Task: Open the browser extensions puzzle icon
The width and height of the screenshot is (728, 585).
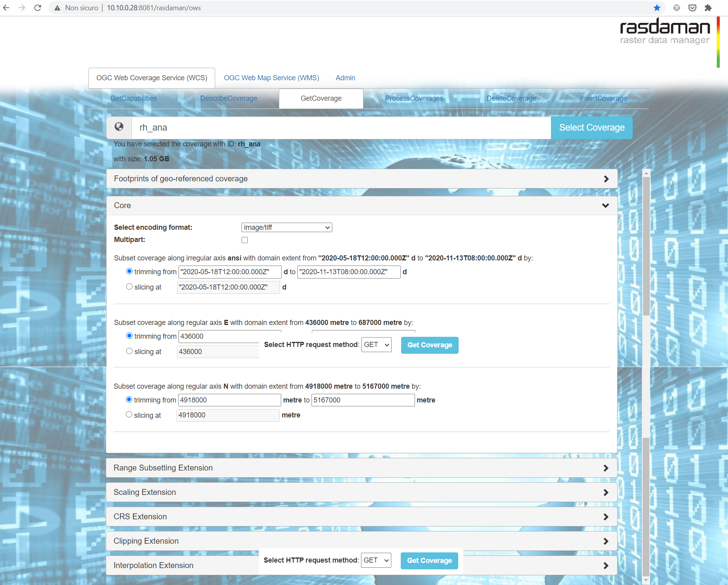Action: (x=708, y=8)
